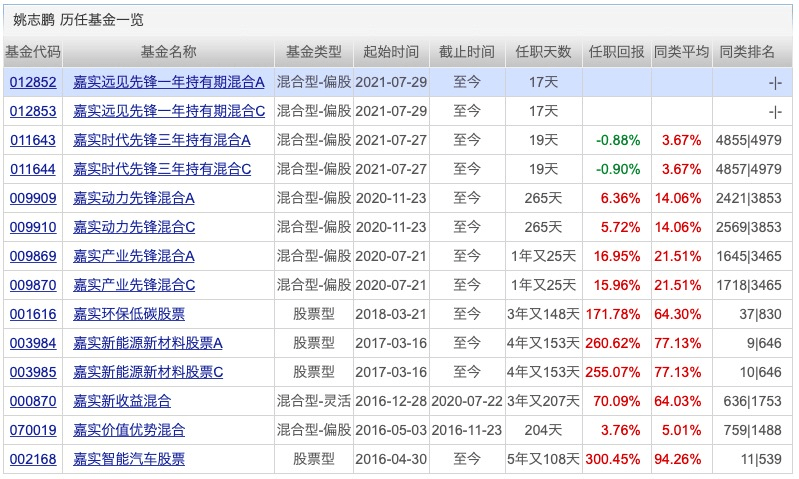This screenshot has height=479, width=799.
Task: Open fund 嘉实价值优势混合
Action: (129, 431)
